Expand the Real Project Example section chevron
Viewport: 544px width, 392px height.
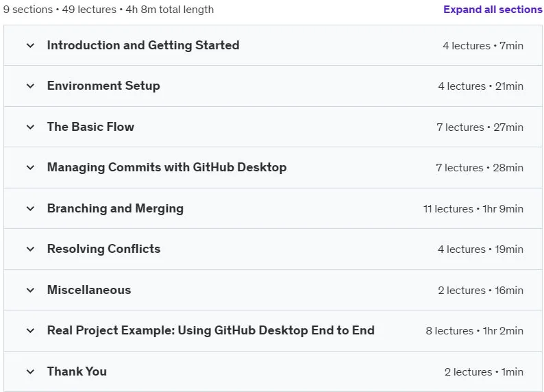coord(31,330)
